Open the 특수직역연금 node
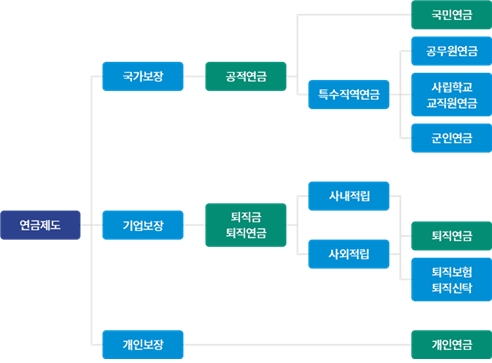Image resolution: width=492 pixels, height=363 pixels. click(x=349, y=94)
